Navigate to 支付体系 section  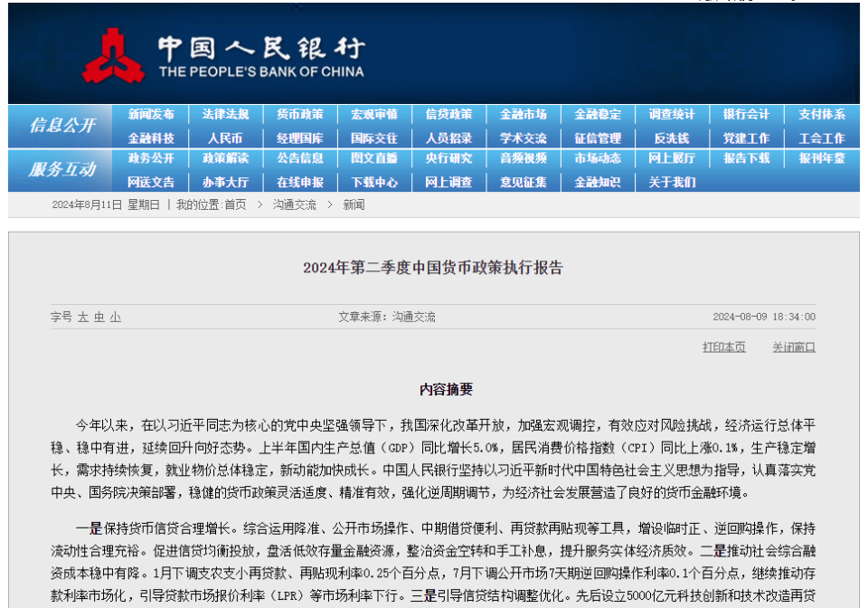coord(821,115)
